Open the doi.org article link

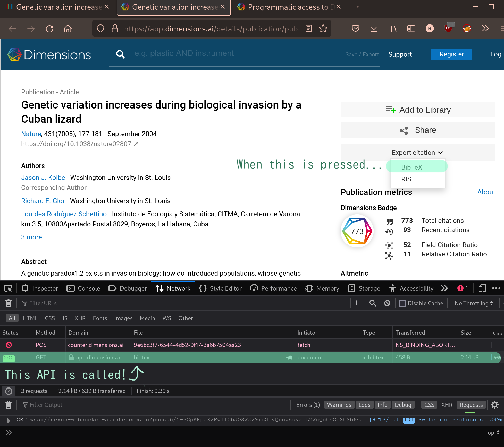[79, 144]
